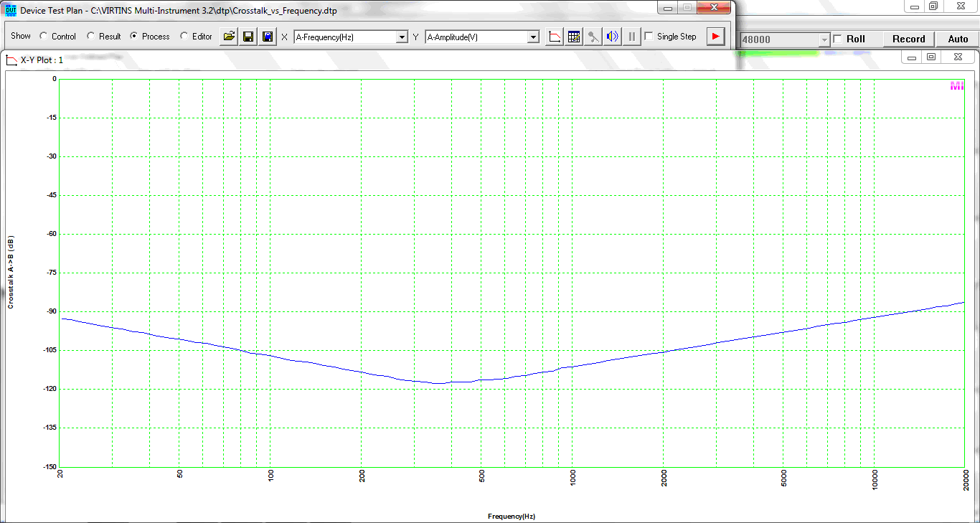Click the Crosstalk A->B (dB) axis label
This screenshot has height=523, width=980.
coord(11,272)
